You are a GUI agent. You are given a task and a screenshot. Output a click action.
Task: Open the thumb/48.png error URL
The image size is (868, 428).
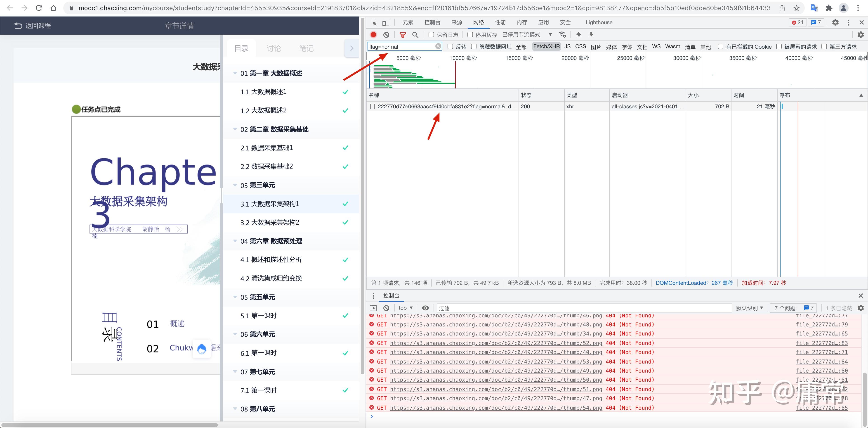point(496,324)
